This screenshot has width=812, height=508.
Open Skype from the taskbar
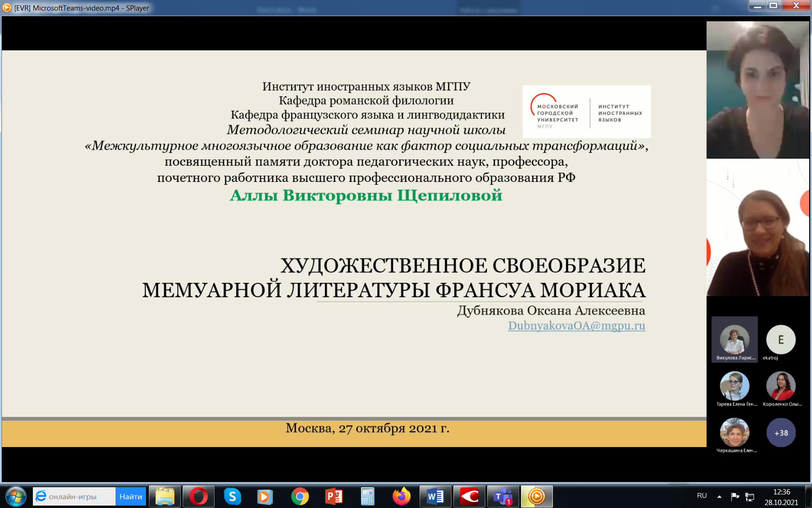click(232, 496)
